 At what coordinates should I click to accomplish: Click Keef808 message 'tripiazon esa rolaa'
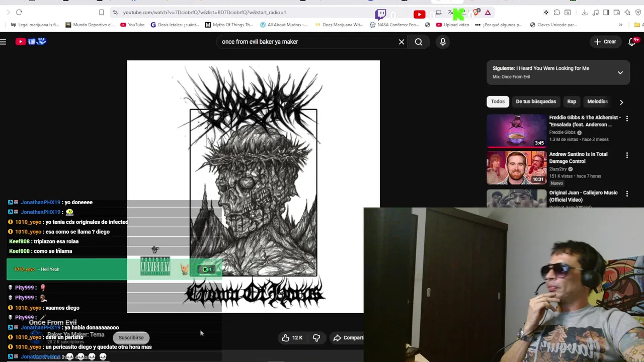pos(44,241)
